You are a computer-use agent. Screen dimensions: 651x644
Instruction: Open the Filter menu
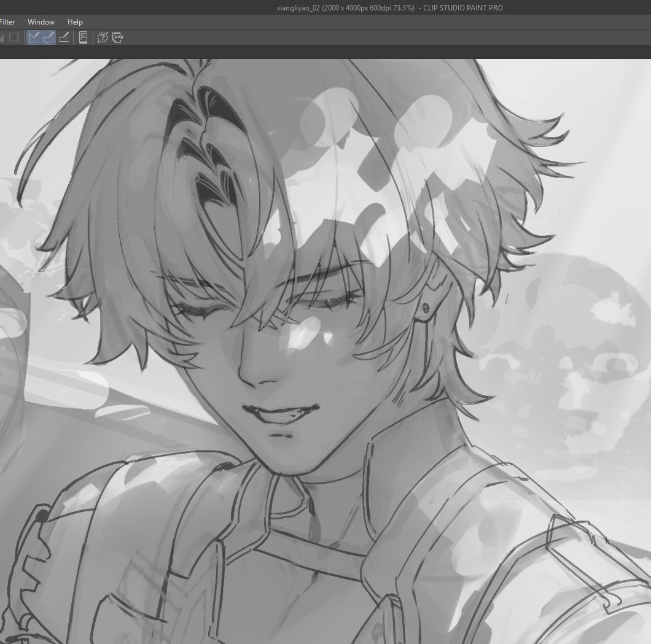tap(7, 22)
